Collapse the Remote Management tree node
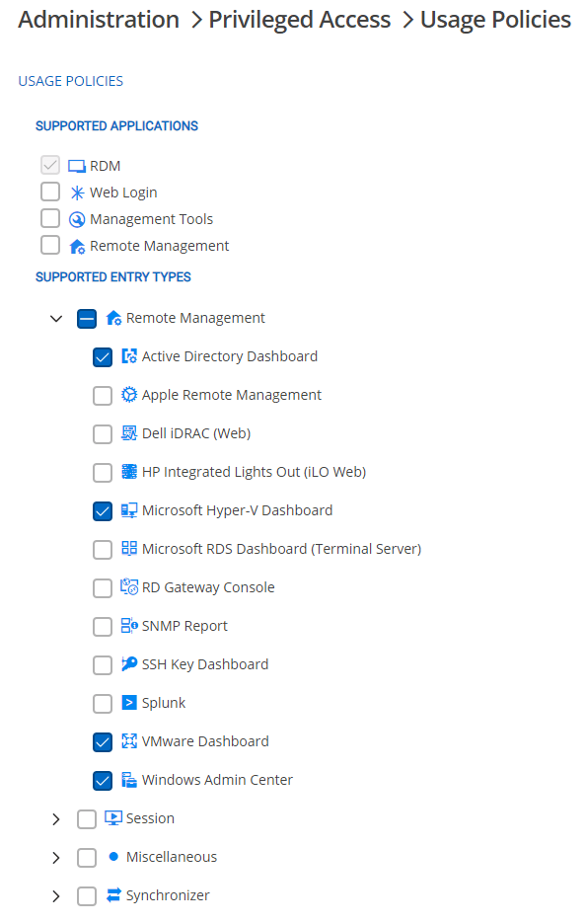The height and width of the screenshot is (924, 587). tap(56, 319)
